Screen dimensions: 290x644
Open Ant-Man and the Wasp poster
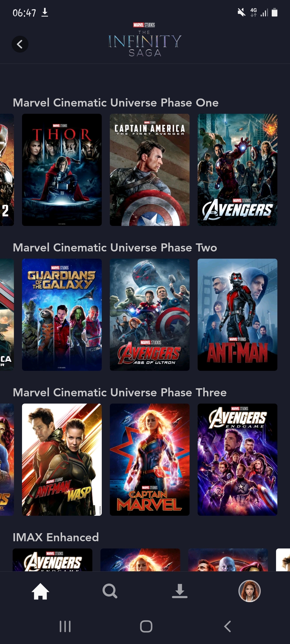click(62, 460)
